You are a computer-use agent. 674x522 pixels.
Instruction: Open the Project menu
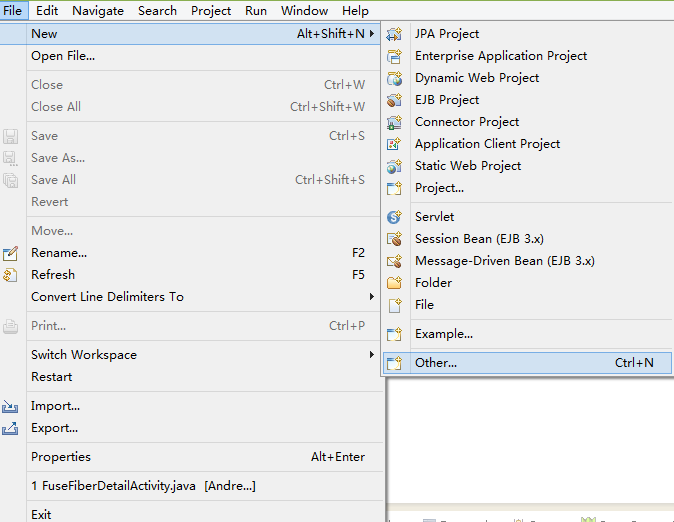(x=211, y=10)
